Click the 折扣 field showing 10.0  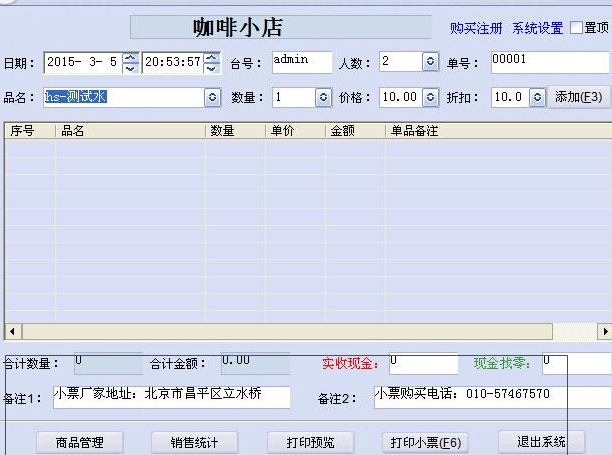click(x=510, y=97)
